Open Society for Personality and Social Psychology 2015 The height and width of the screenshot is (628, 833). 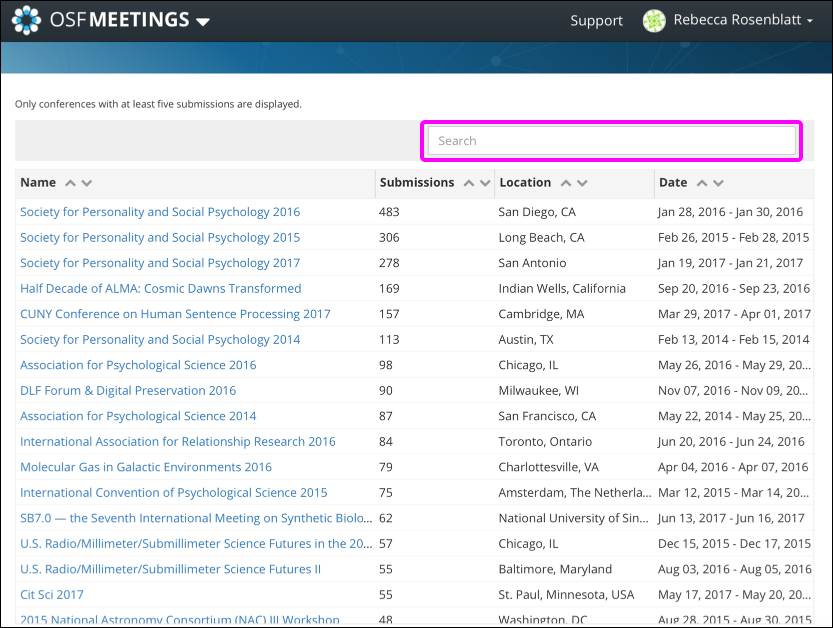point(160,237)
